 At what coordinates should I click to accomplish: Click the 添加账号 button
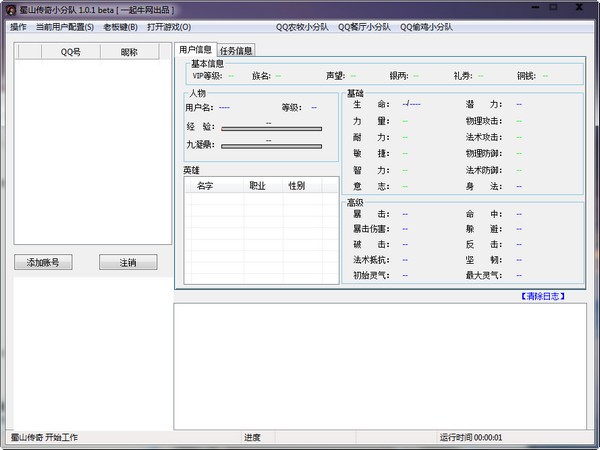tap(43, 262)
